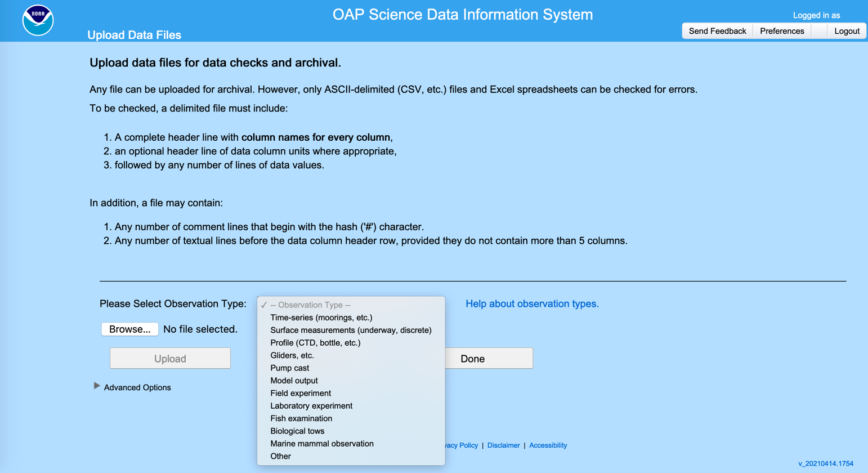Select Gliders, etc. from the list
The height and width of the screenshot is (473, 868).
tap(292, 355)
